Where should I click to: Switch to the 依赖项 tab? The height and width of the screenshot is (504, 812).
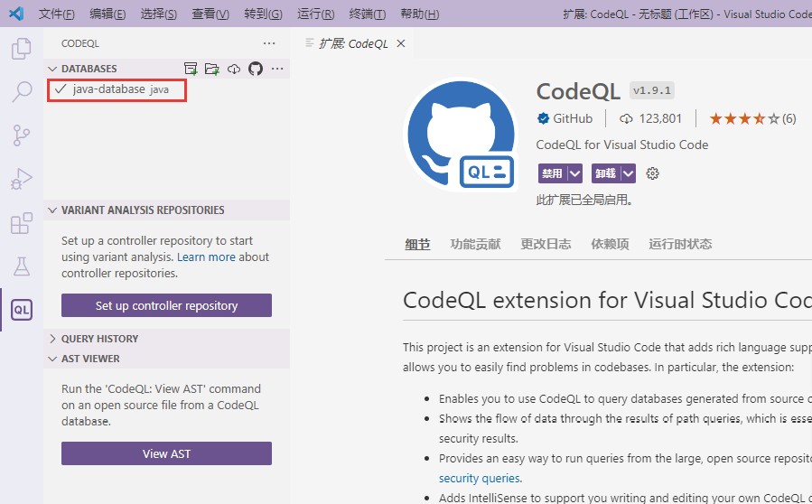point(610,244)
